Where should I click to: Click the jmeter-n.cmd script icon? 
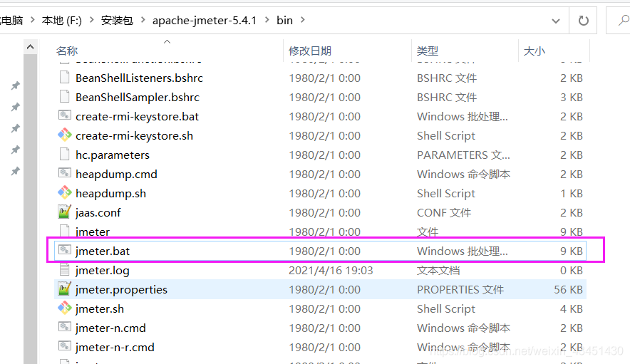[x=65, y=327]
